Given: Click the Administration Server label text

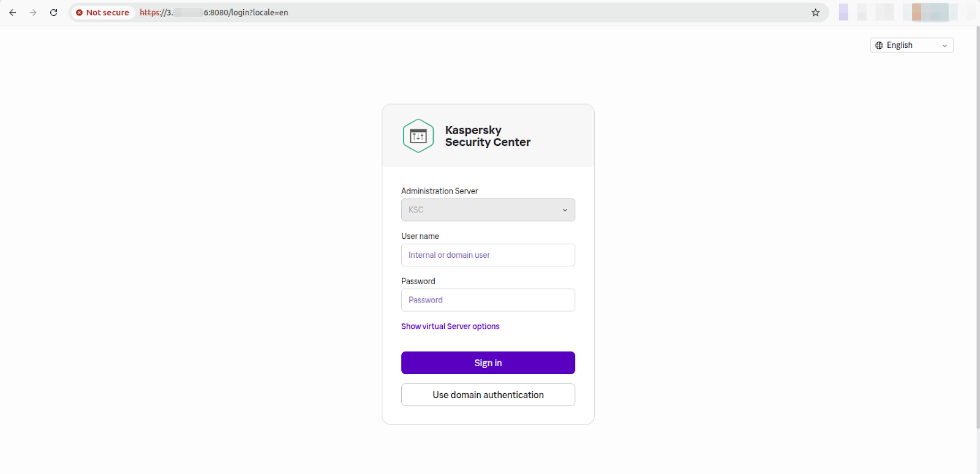Looking at the screenshot, I should tap(439, 191).
